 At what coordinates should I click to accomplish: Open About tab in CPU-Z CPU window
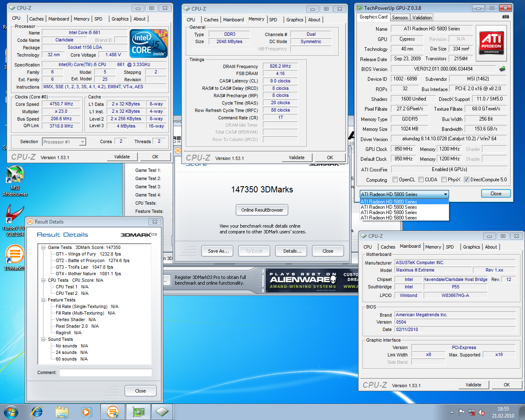click(x=139, y=19)
